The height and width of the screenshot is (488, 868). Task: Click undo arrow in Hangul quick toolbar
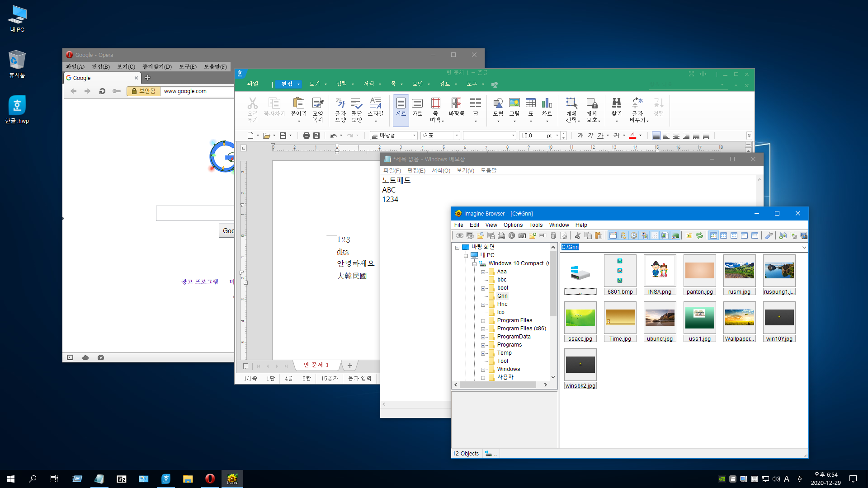[x=334, y=136]
